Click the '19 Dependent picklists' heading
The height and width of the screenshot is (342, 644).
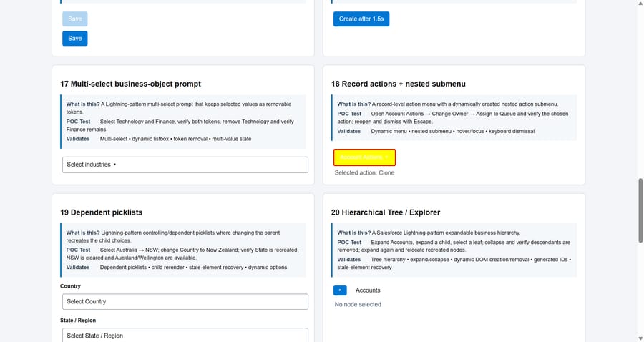click(101, 212)
